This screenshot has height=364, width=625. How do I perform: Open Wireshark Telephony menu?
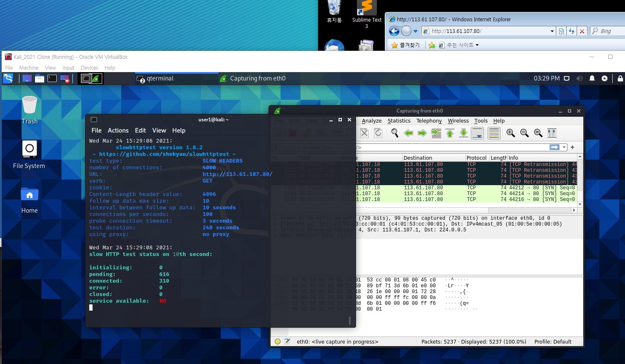[429, 121]
